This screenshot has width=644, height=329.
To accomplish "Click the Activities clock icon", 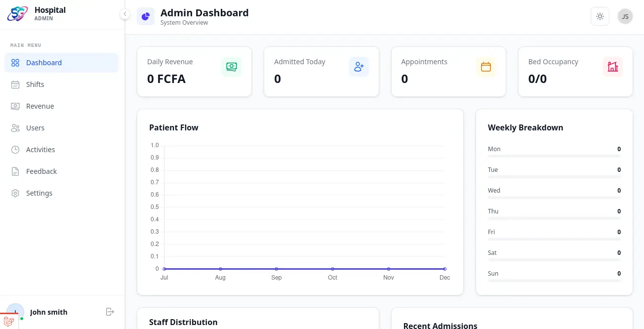I will 15,150.
